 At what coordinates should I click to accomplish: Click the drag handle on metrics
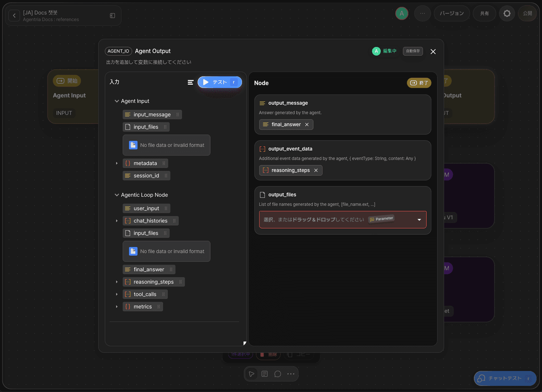pos(158,306)
